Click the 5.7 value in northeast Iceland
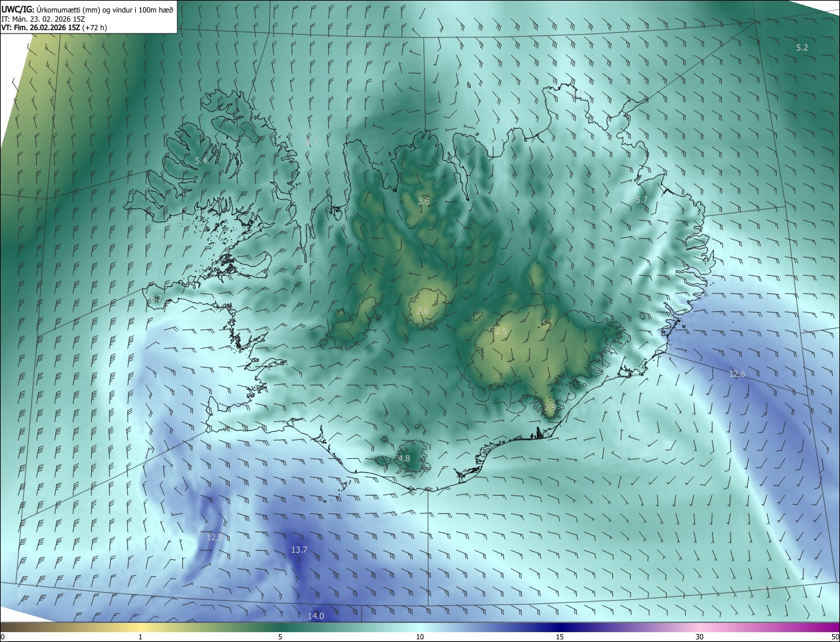The height and width of the screenshot is (642, 840). pos(641,200)
